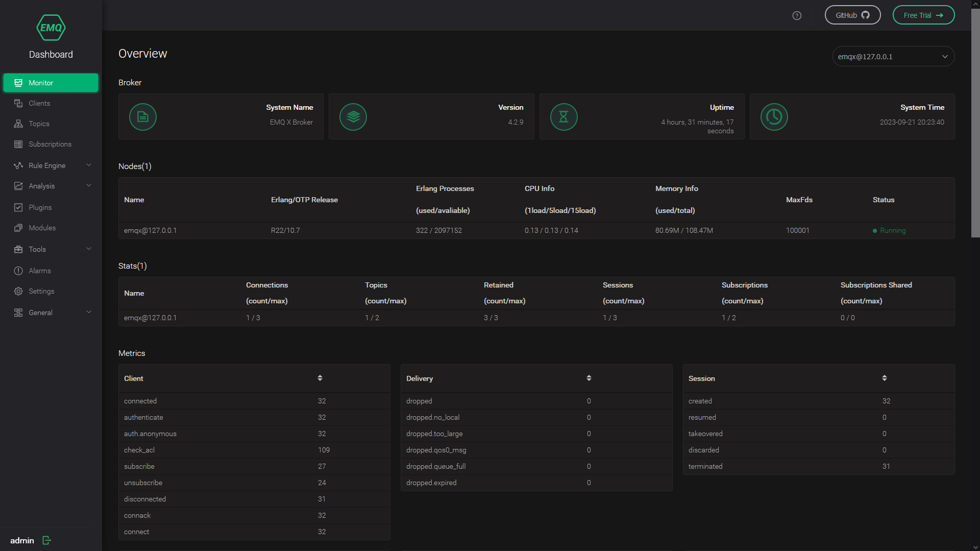Click the EMQ hexagon logo
980x551 pixels.
[51, 28]
